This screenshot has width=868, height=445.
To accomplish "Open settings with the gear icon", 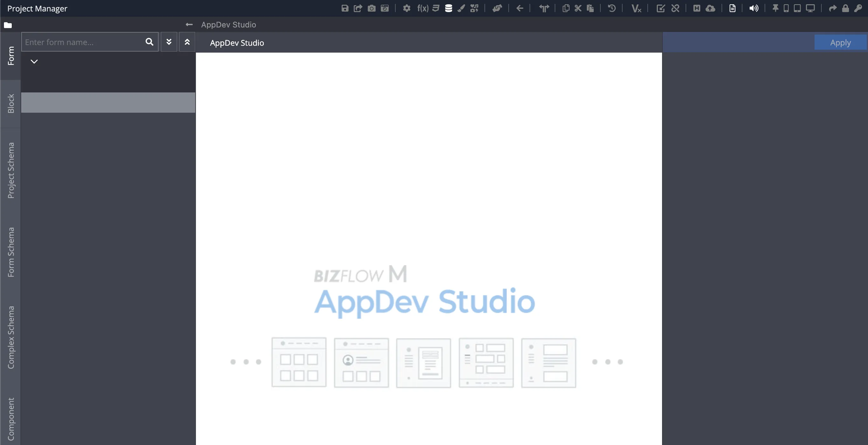I will pos(407,8).
